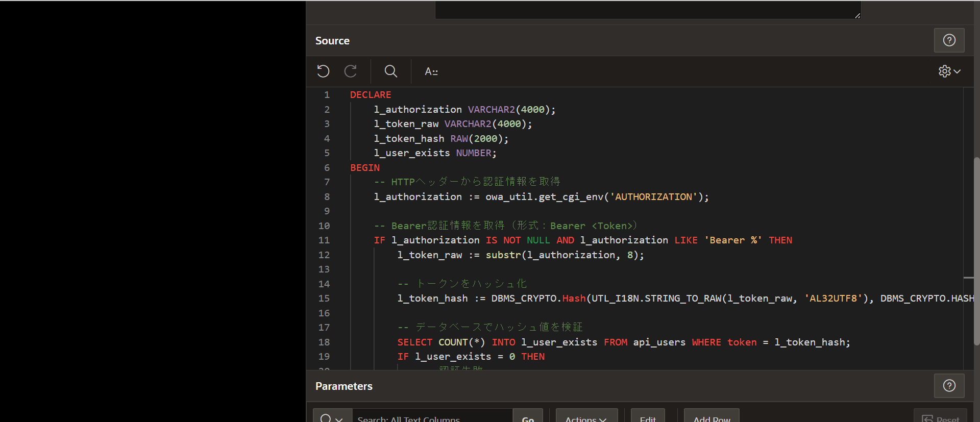Open the editor settings gear menu

click(x=949, y=71)
